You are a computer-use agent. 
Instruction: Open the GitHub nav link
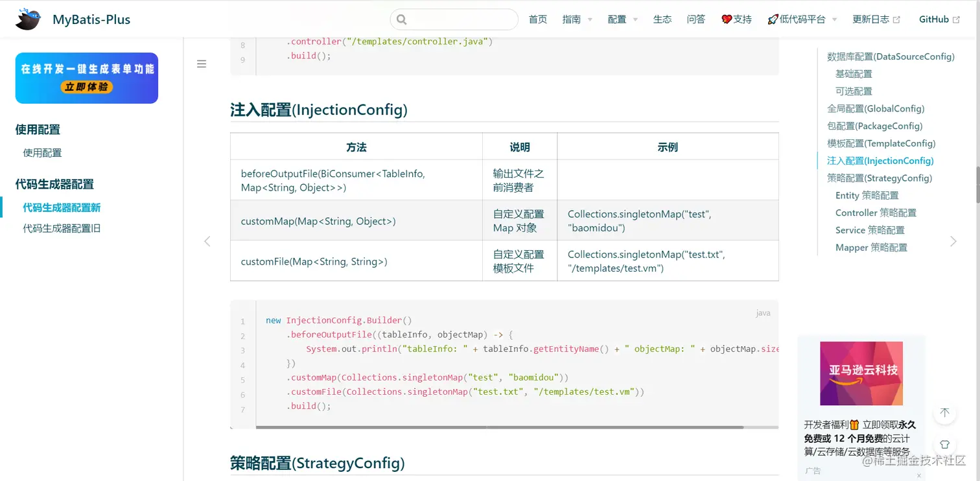(934, 19)
